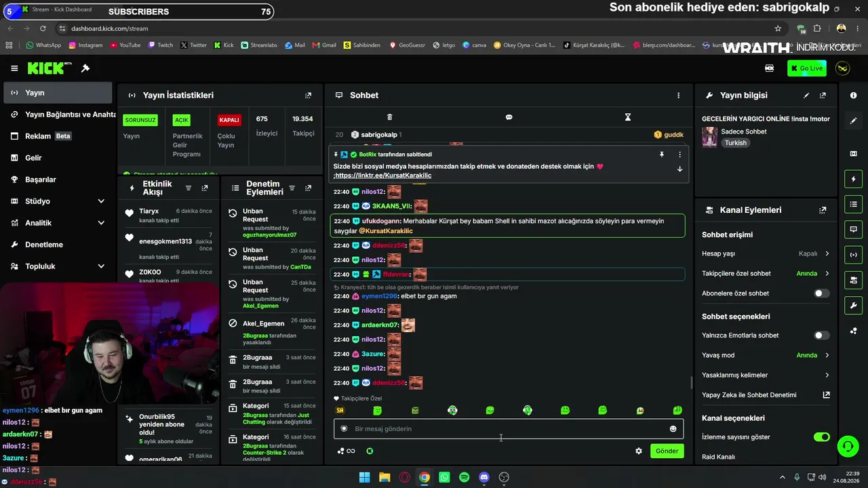The width and height of the screenshot is (868, 488).
Task: Open Başarılar sidebar item
Action: click(57, 180)
